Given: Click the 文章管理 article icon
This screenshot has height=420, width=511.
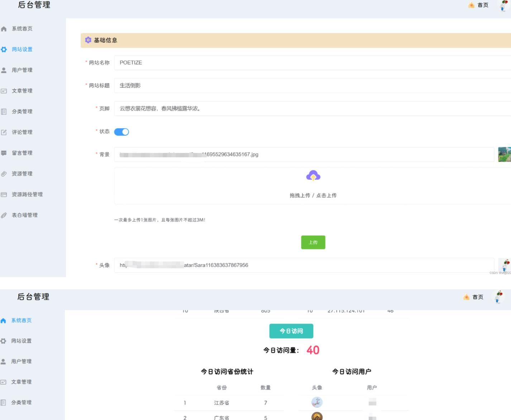Looking at the screenshot, I should pyautogui.click(x=4, y=91).
